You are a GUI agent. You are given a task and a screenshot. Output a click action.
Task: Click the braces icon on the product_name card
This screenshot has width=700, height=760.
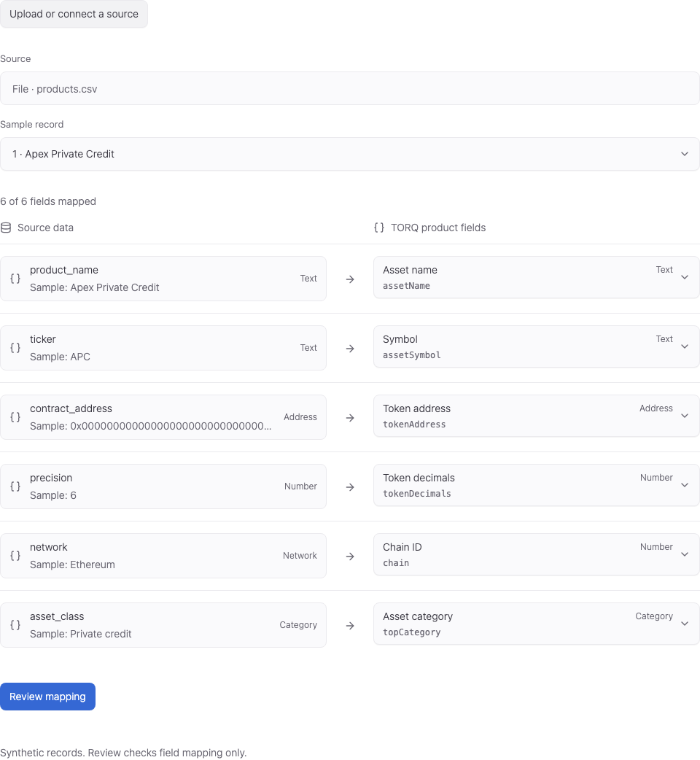[15, 279]
